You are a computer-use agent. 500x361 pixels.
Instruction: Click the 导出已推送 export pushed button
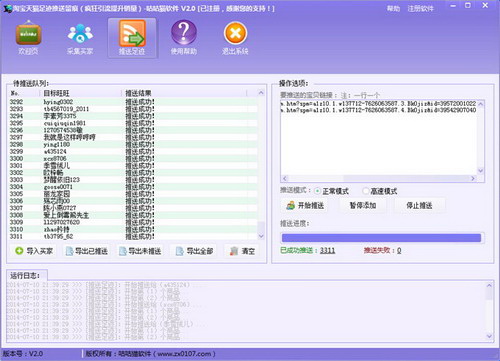click(x=87, y=251)
